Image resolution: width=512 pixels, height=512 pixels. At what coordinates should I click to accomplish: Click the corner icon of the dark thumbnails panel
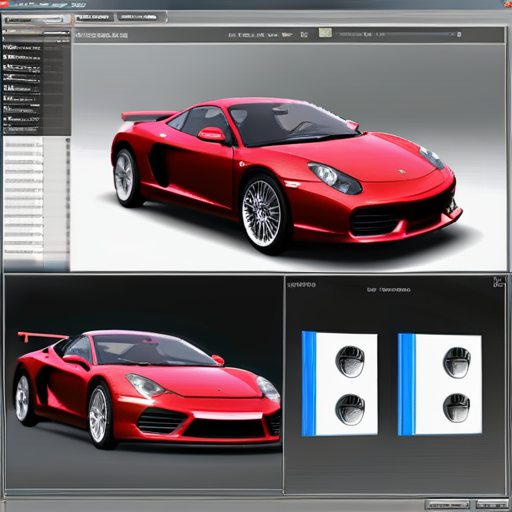click(x=498, y=282)
